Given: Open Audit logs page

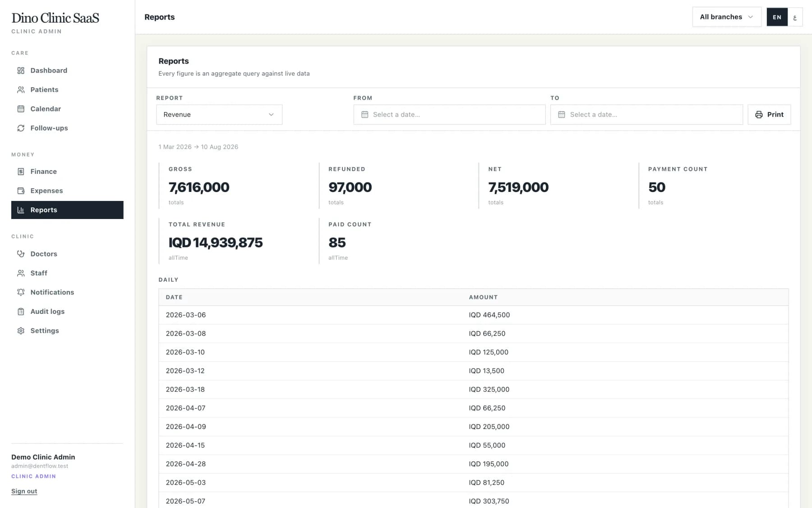Looking at the screenshot, I should (67, 312).
